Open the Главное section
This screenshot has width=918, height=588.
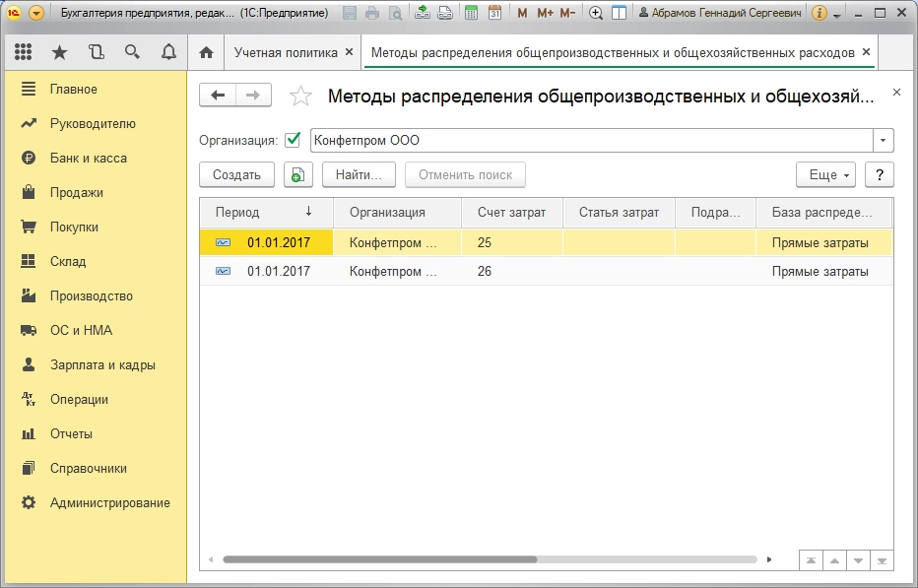click(x=96, y=89)
